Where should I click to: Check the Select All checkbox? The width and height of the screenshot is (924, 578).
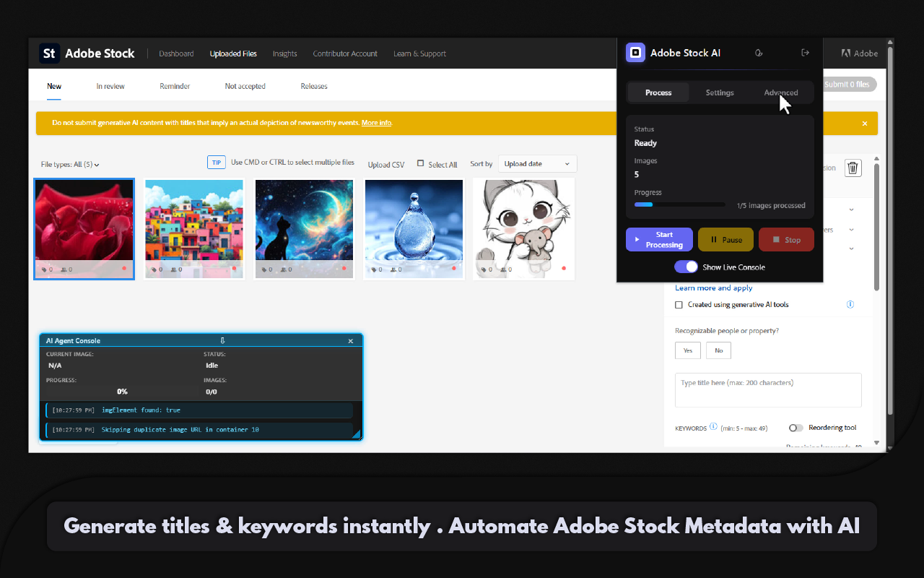point(421,163)
